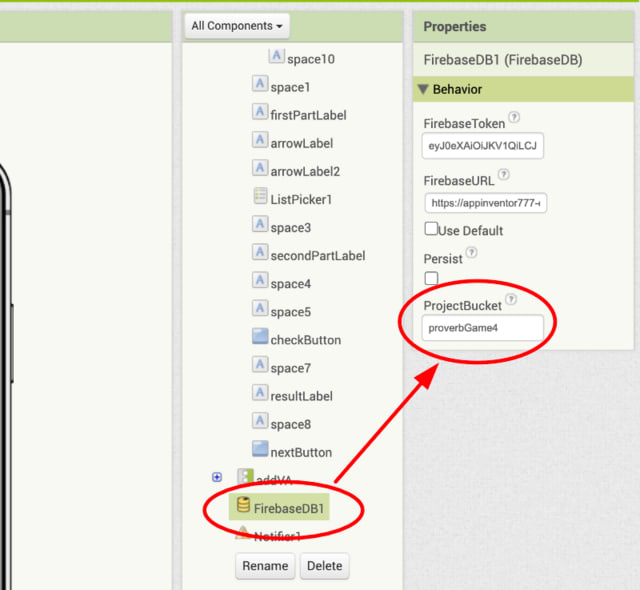
Task: Click the help icon beside FirebaseURL
Action: click(x=503, y=175)
